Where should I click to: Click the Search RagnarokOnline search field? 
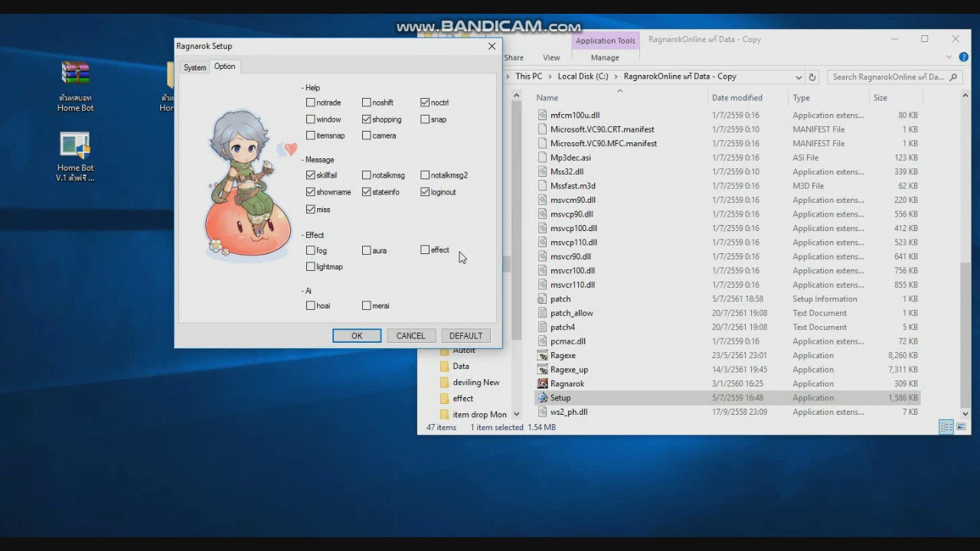(x=895, y=77)
